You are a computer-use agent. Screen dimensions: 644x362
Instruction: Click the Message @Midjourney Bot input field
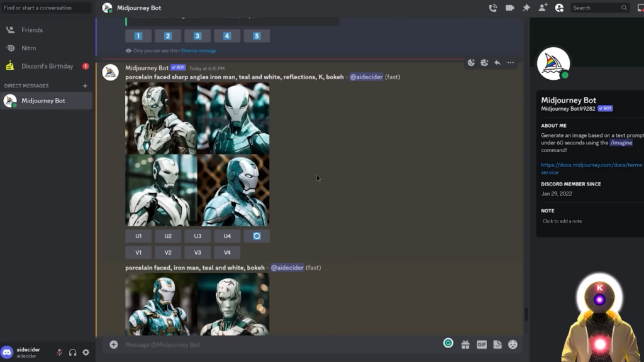277,344
